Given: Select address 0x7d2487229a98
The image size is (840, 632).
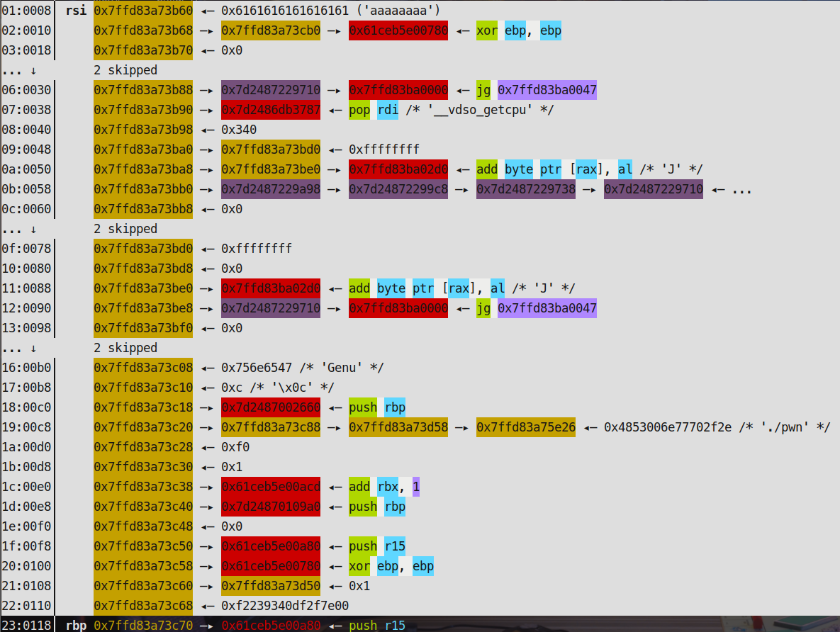Looking at the screenshot, I should tap(270, 189).
